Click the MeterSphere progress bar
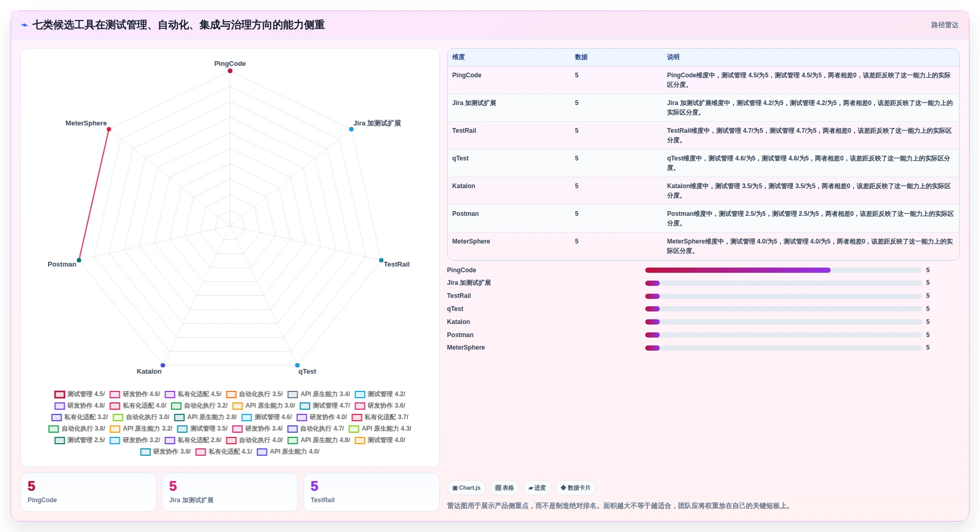 [783, 348]
